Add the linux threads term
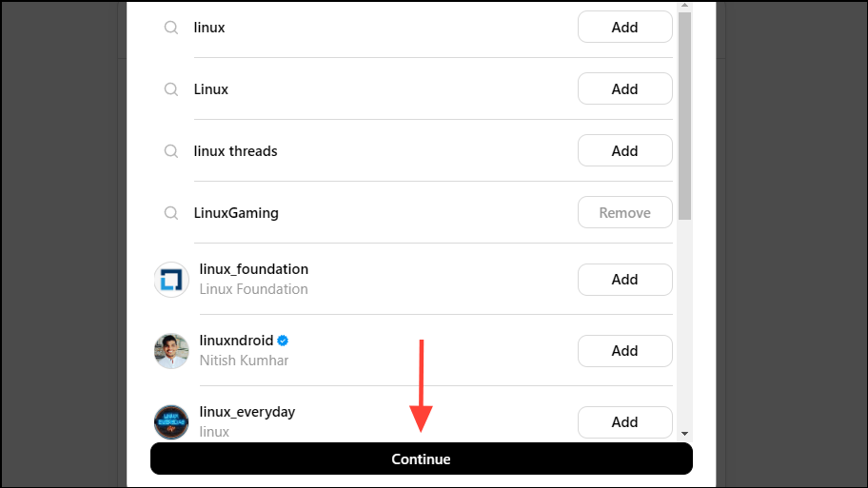868x488 pixels. click(x=625, y=151)
